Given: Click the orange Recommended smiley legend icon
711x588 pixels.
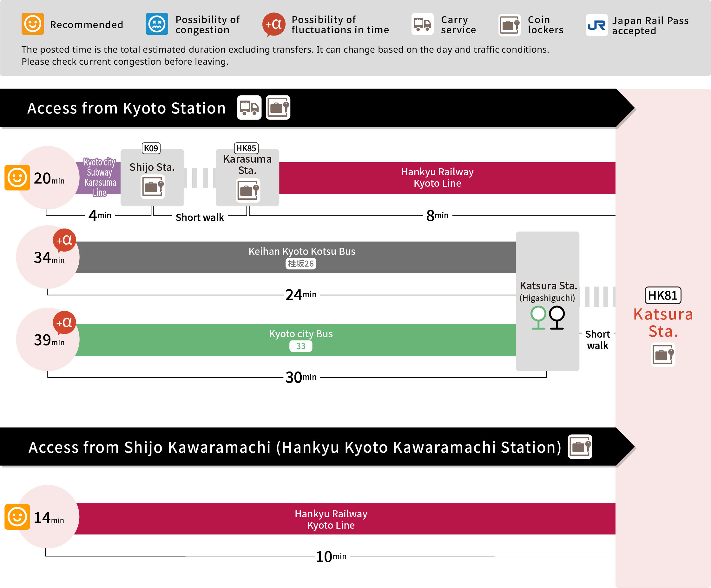Looking at the screenshot, I should point(32,24).
